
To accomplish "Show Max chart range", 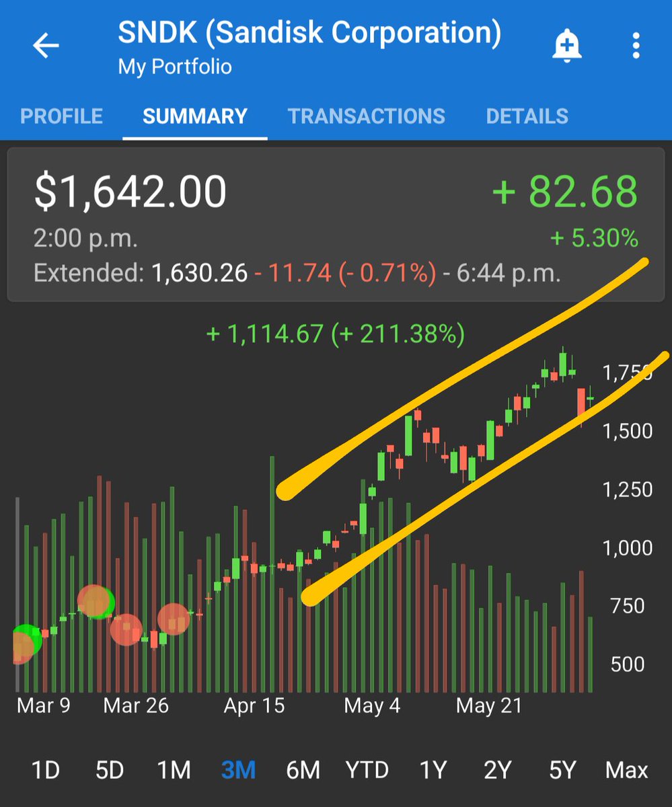I will pyautogui.click(x=627, y=770).
